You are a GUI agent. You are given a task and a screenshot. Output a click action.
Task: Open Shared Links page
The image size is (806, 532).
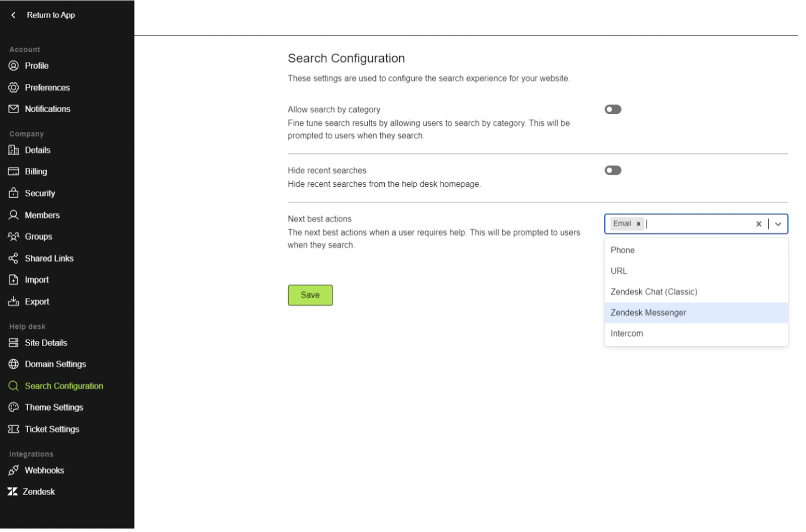(49, 259)
